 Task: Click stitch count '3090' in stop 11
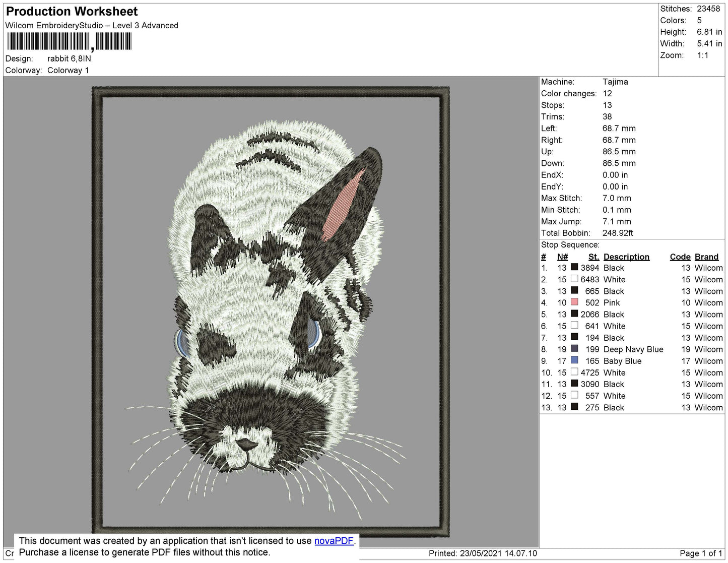tap(590, 384)
